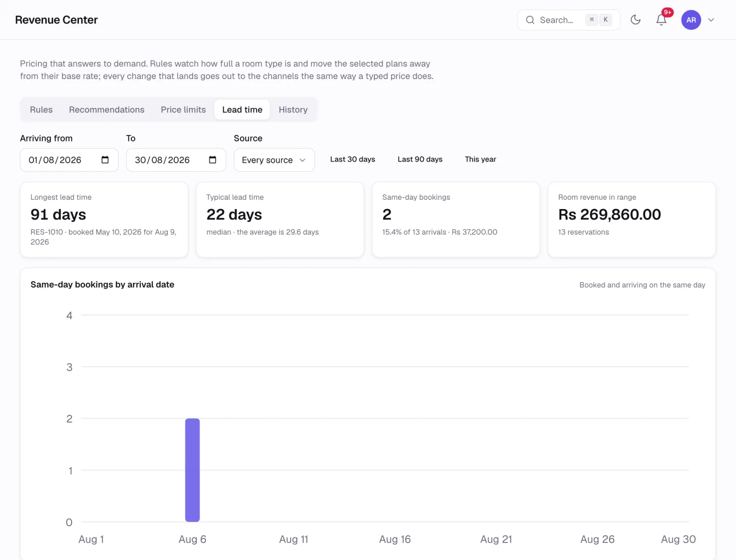Image resolution: width=736 pixels, height=560 pixels.
Task: Open notifications via the bell icon
Action: [661, 20]
